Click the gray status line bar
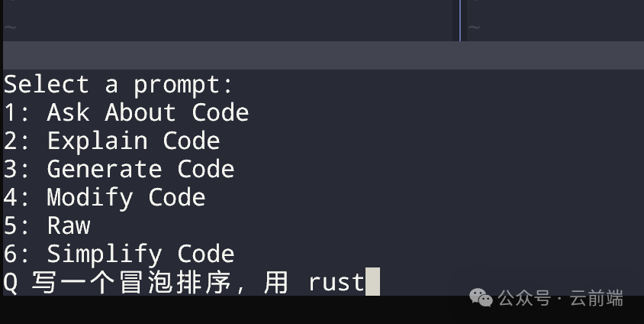Viewport: 644px width, 324px height. (324, 55)
